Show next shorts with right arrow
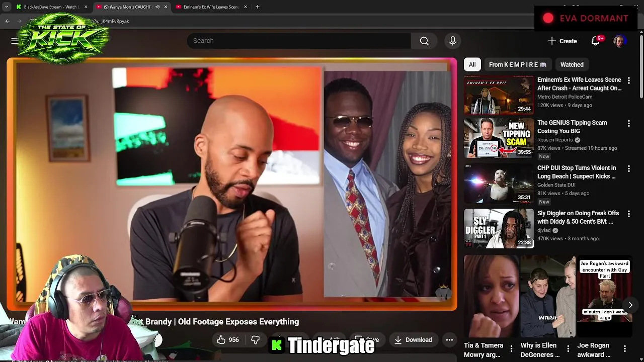This screenshot has width=644, height=362. 630,305
